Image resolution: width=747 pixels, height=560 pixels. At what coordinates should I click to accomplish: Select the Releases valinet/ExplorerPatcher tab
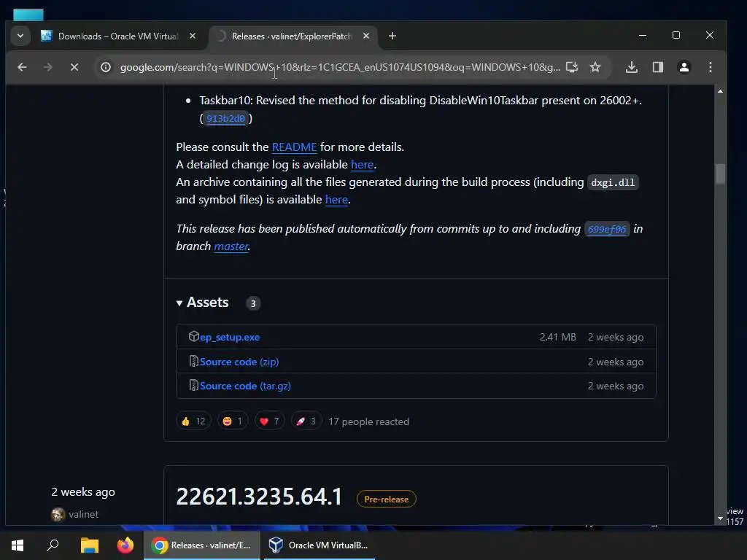pyautogui.click(x=292, y=36)
